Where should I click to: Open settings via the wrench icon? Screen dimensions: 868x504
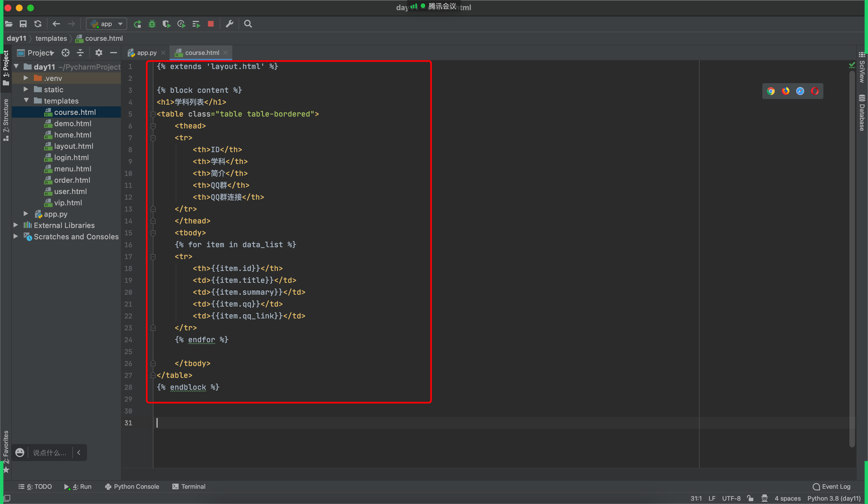coord(229,24)
